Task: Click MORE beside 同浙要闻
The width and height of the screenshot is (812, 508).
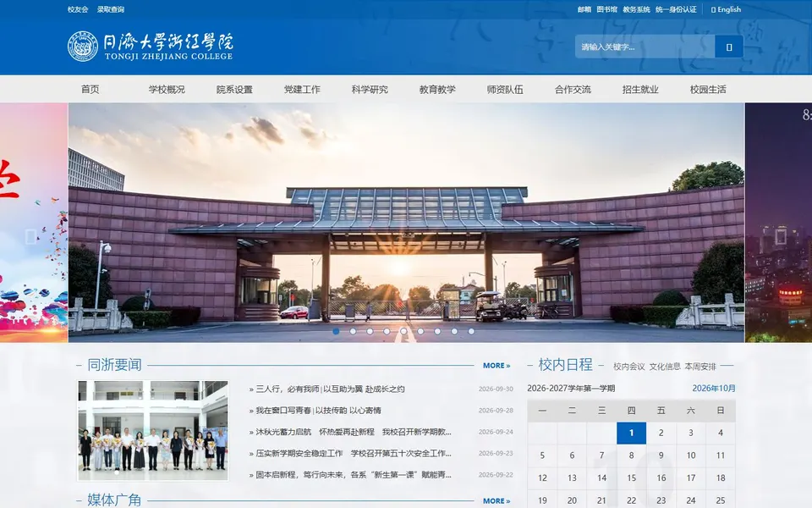Action: pos(497,366)
